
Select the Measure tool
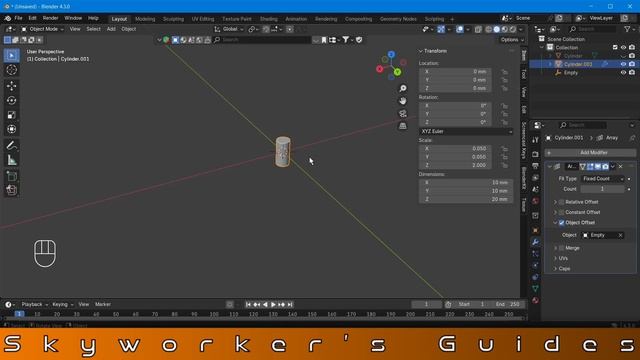coord(11,160)
